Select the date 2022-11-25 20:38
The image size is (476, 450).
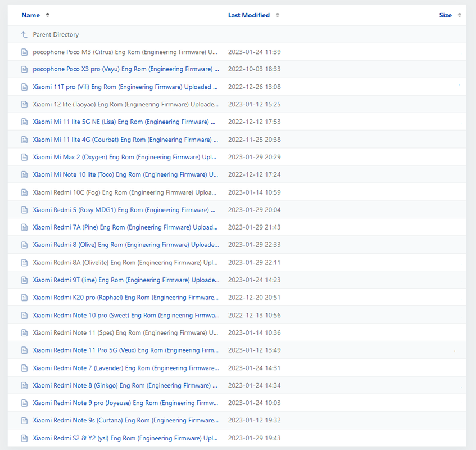coord(255,139)
